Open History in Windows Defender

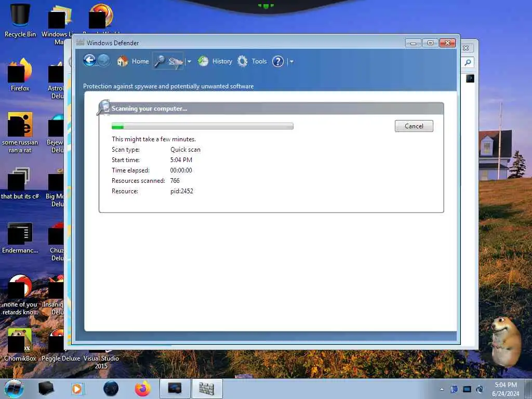tap(215, 61)
